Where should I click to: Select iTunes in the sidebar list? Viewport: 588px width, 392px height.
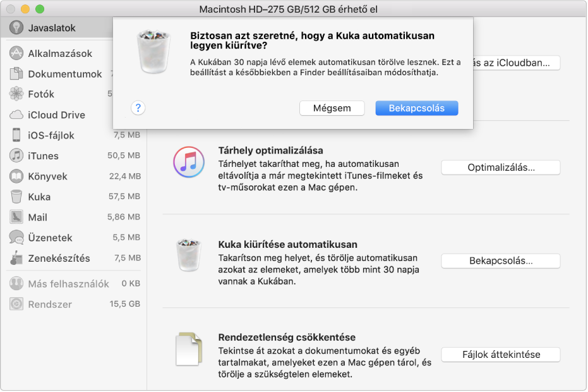pos(73,156)
